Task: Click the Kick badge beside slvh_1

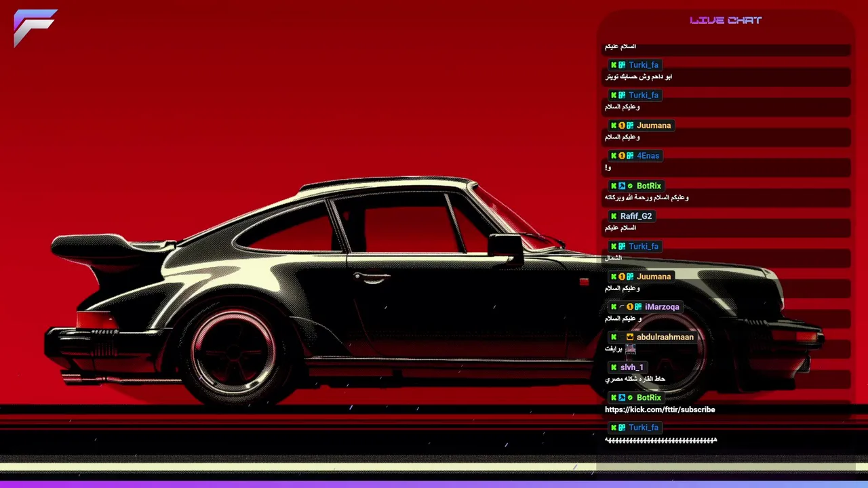Action: pos(614,367)
